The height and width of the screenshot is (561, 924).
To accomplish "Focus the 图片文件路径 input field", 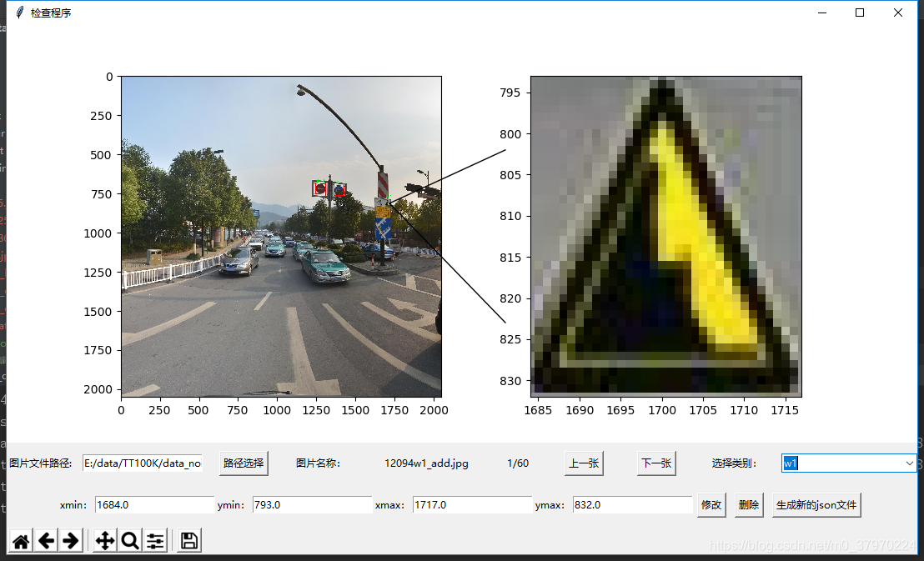I will (143, 463).
